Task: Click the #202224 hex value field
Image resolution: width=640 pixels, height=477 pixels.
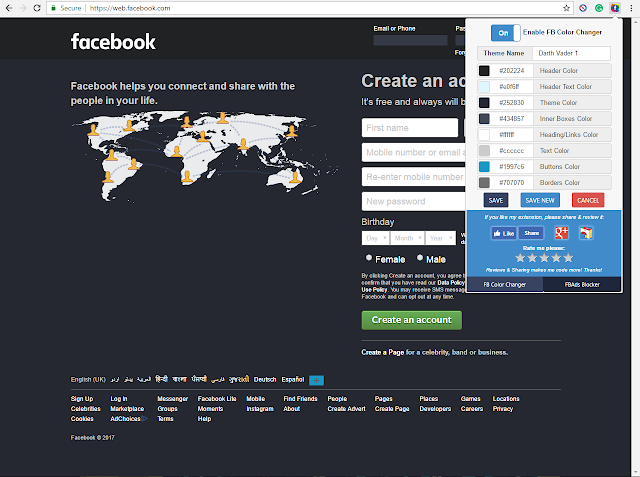Action: pyautogui.click(x=512, y=71)
